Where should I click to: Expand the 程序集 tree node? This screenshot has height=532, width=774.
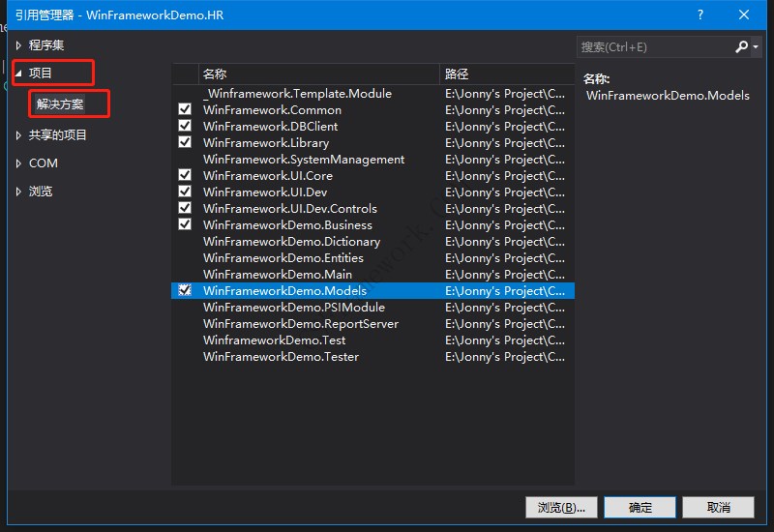pos(18,45)
